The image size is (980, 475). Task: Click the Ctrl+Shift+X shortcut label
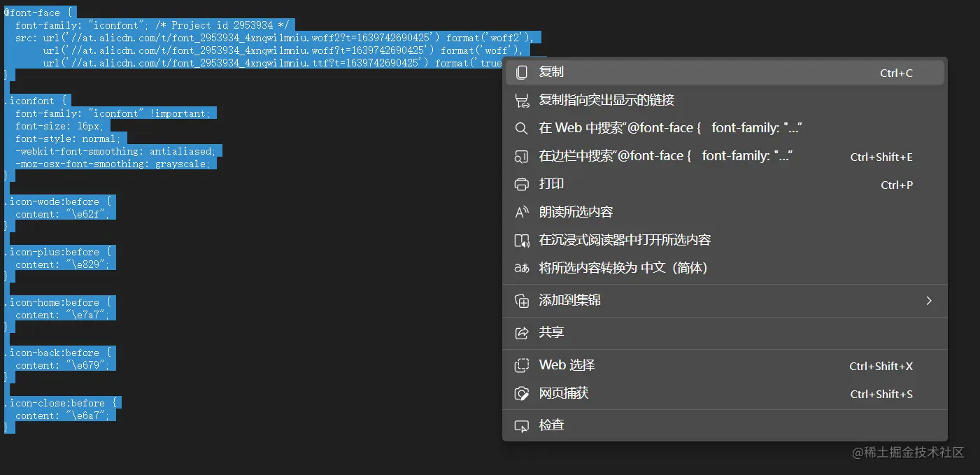(x=881, y=367)
